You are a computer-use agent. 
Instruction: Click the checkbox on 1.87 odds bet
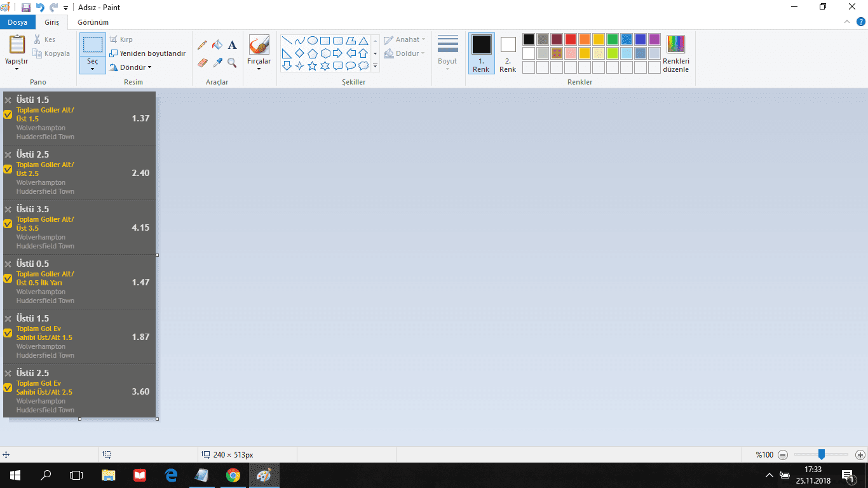click(x=8, y=333)
